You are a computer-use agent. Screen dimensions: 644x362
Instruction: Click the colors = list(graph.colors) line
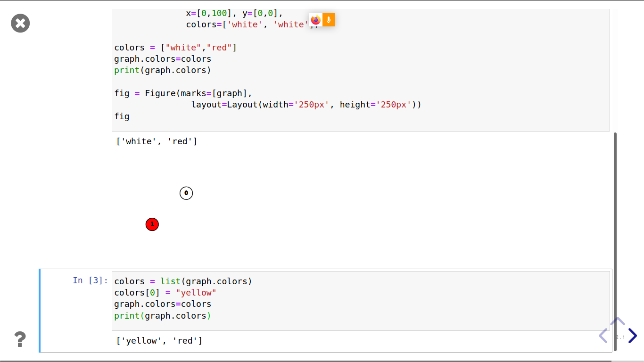click(183, 281)
